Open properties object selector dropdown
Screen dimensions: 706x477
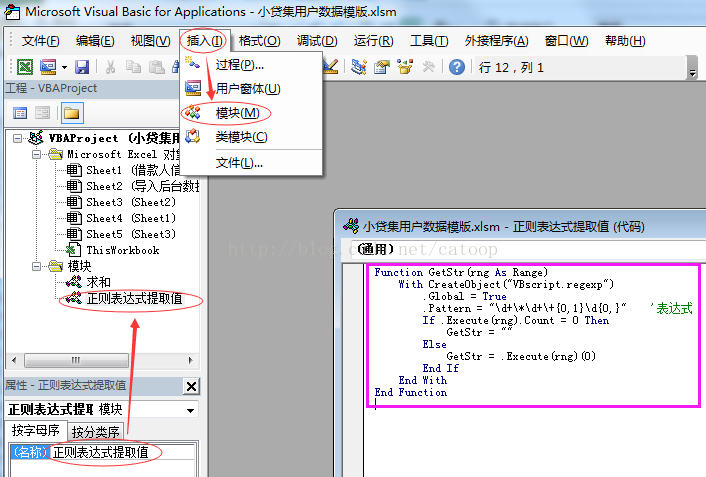click(x=190, y=410)
